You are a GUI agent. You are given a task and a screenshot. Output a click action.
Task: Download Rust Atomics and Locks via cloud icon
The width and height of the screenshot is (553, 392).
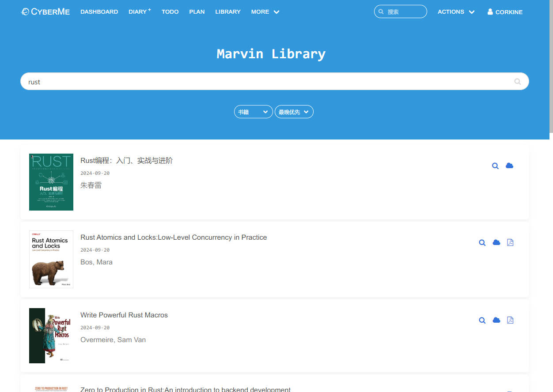(496, 242)
